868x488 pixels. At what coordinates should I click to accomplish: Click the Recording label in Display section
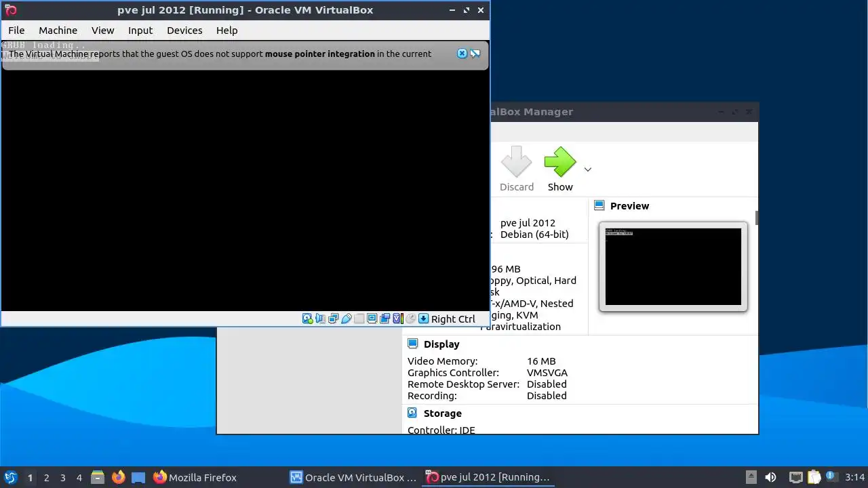click(x=432, y=396)
